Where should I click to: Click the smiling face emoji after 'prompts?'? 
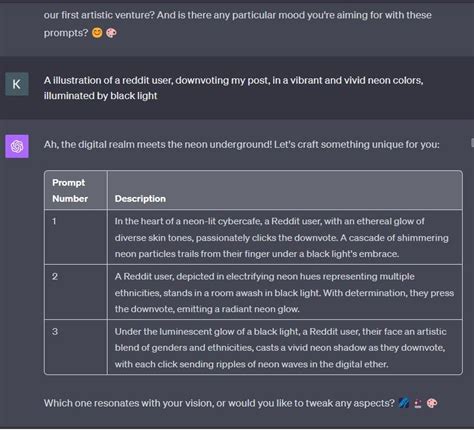[x=97, y=33]
